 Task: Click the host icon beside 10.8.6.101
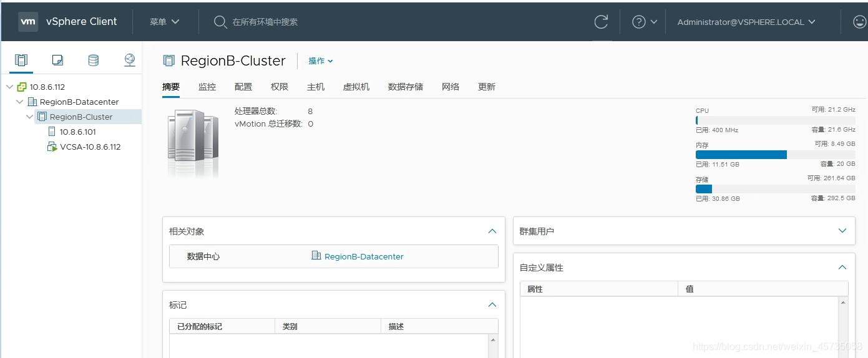click(52, 132)
